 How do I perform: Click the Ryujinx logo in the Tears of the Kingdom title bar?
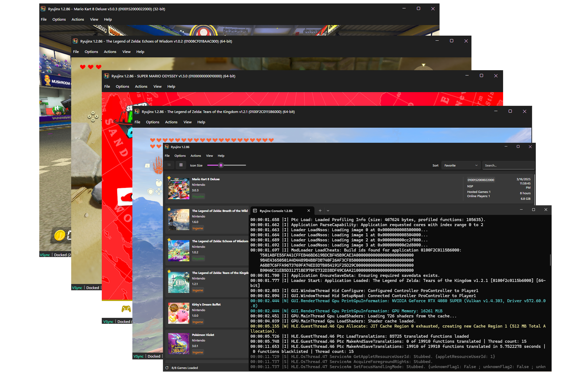137,112
